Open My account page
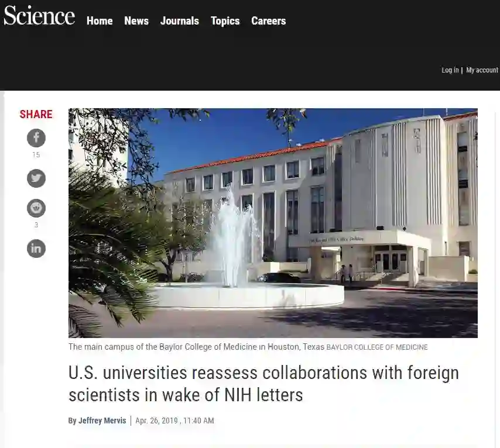Image resolution: width=500 pixels, height=448 pixels. pyautogui.click(x=482, y=70)
